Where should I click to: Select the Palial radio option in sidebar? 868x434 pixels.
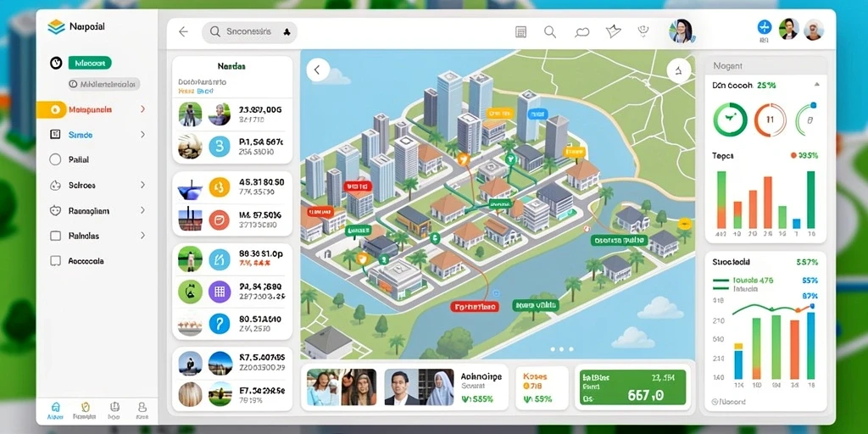coord(55,159)
